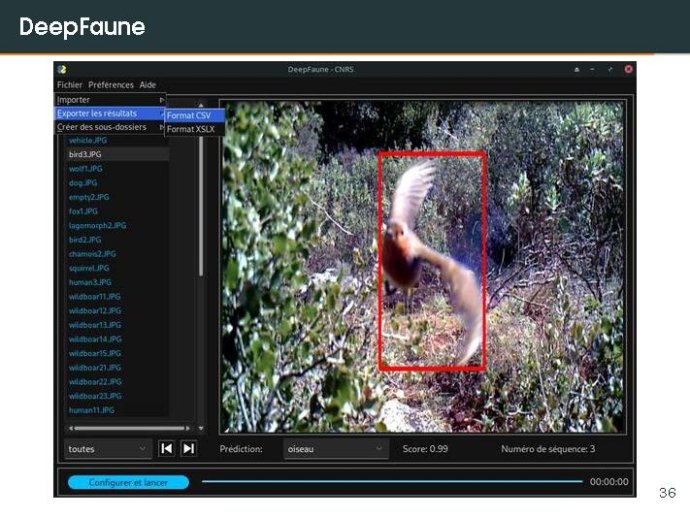Viewport: 690px width, 517px height.
Task: Click the Score: 0.99 label
Action: click(425, 449)
